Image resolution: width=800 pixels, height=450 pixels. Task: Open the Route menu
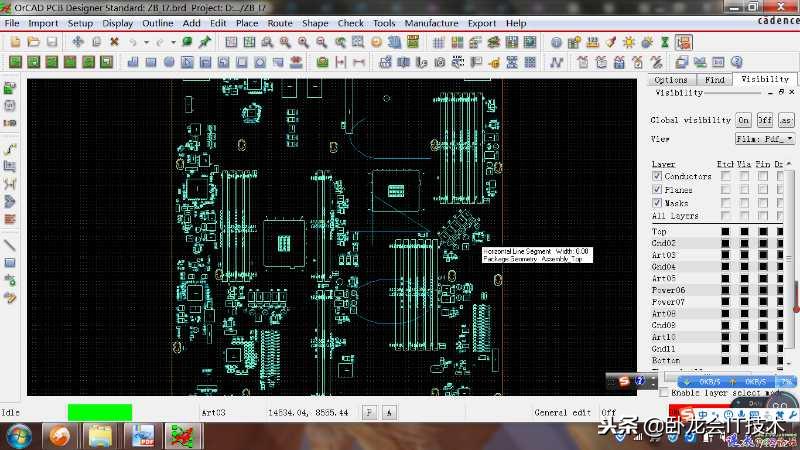tap(280, 23)
